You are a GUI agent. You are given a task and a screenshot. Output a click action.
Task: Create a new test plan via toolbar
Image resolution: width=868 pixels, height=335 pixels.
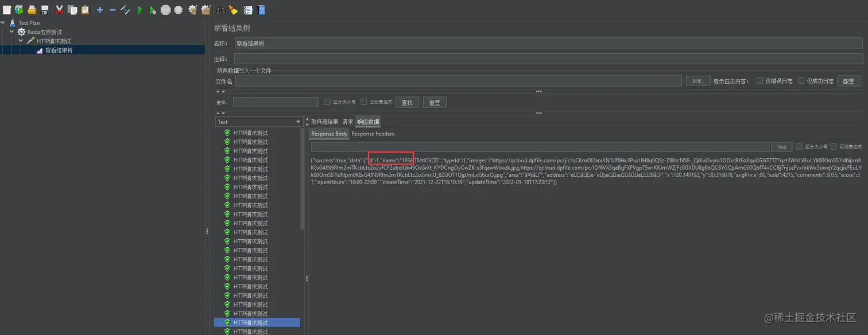tap(7, 10)
